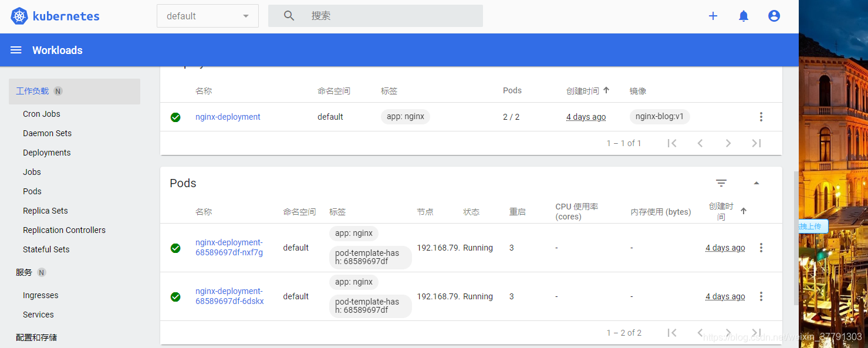868x348 pixels.
Task: Select Stateful Sets in the sidebar
Action: (x=46, y=249)
